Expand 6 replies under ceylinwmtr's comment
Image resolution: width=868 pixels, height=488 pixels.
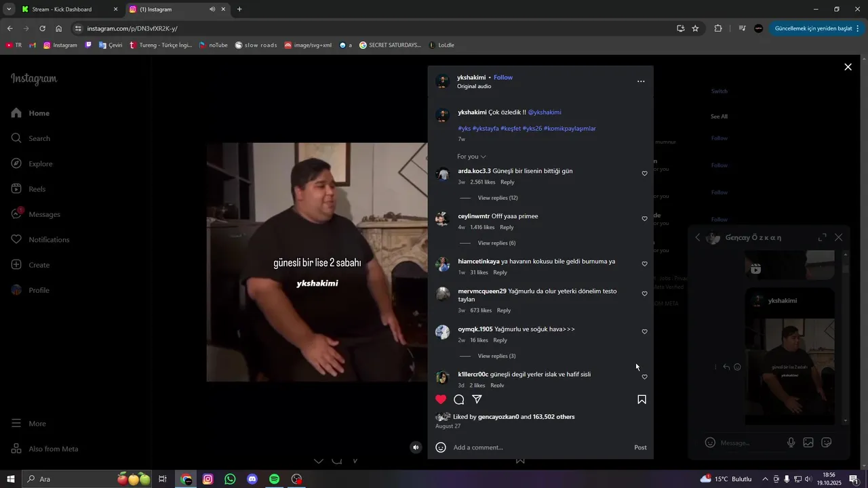496,243
